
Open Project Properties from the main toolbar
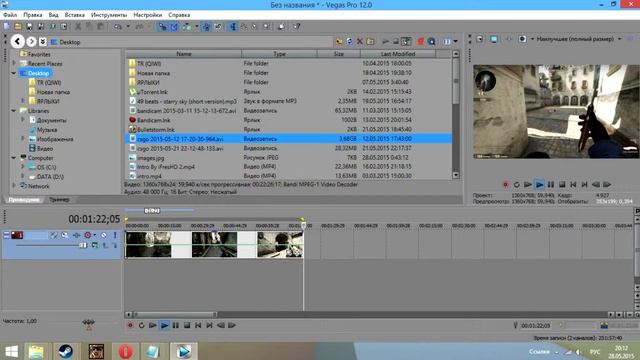[x=64, y=27]
